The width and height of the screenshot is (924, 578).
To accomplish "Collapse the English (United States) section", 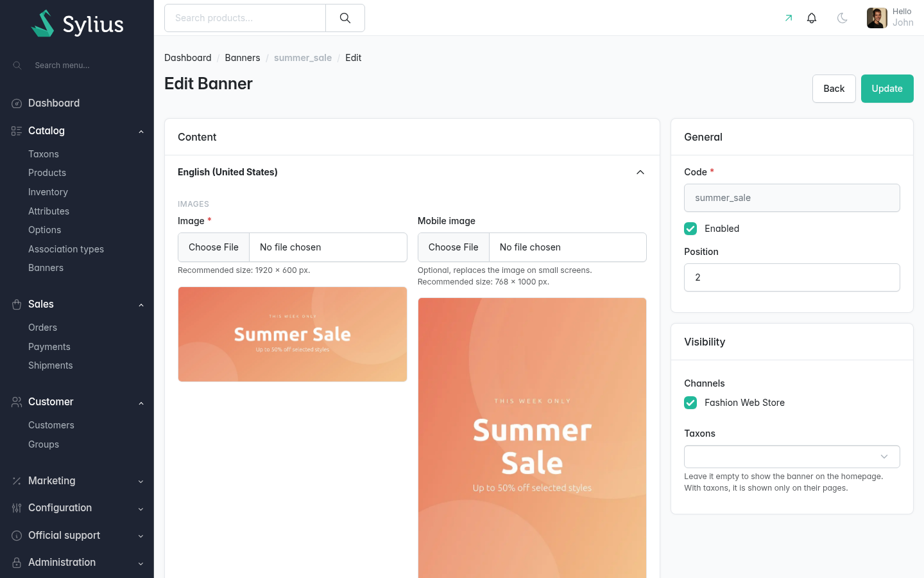I will click(640, 172).
